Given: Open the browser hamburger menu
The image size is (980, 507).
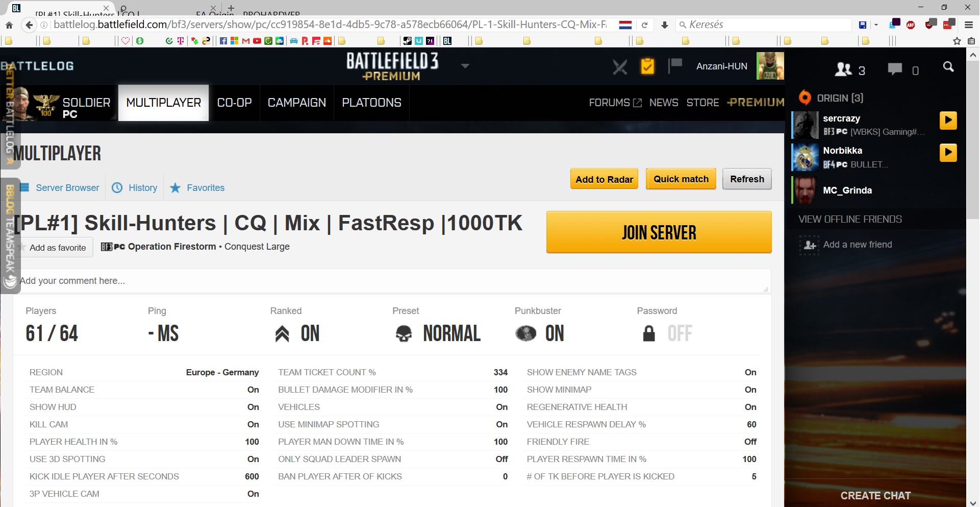Looking at the screenshot, I should pos(969,25).
